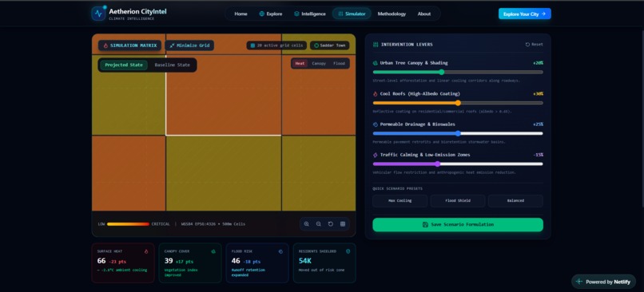Click the Intervention Levers sliders icon
The image size is (644, 292).
(x=376, y=45)
